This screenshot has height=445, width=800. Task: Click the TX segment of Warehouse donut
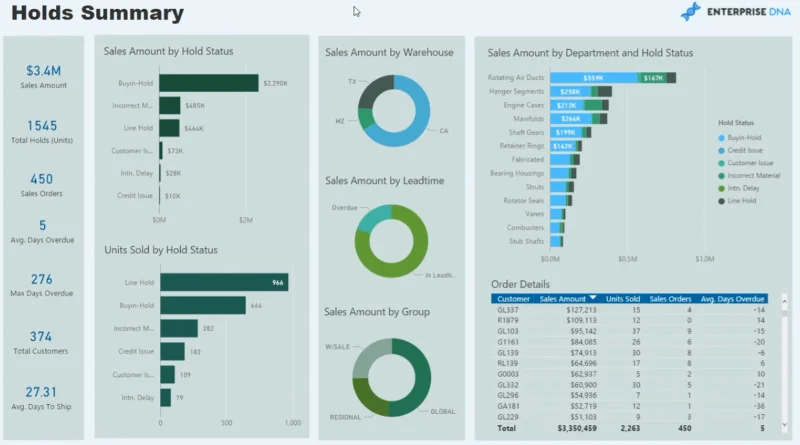pos(373,91)
